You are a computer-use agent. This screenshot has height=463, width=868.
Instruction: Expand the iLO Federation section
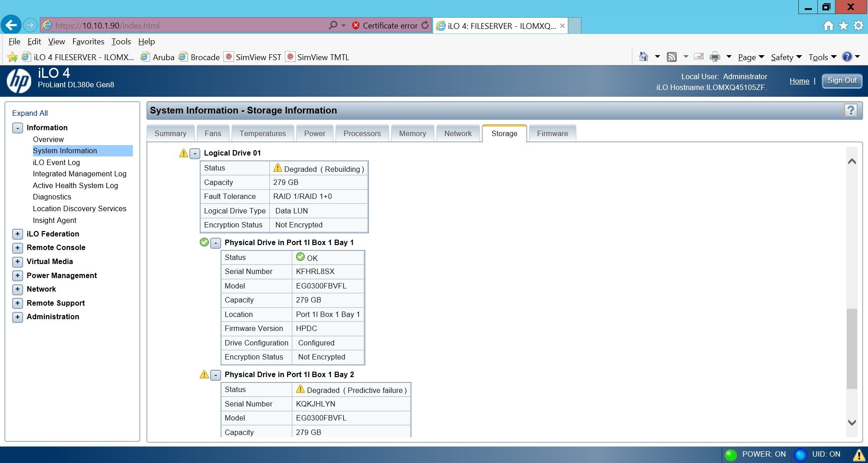pyautogui.click(x=17, y=234)
